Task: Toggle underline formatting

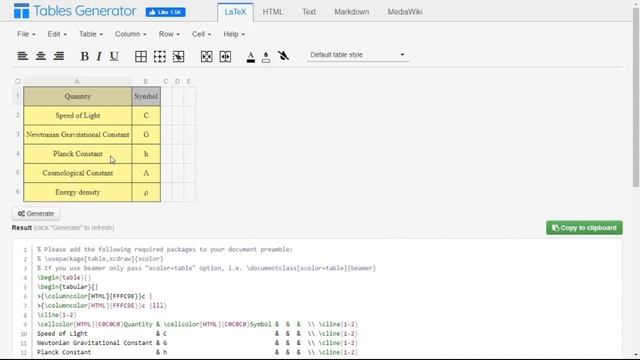Action: pos(114,56)
